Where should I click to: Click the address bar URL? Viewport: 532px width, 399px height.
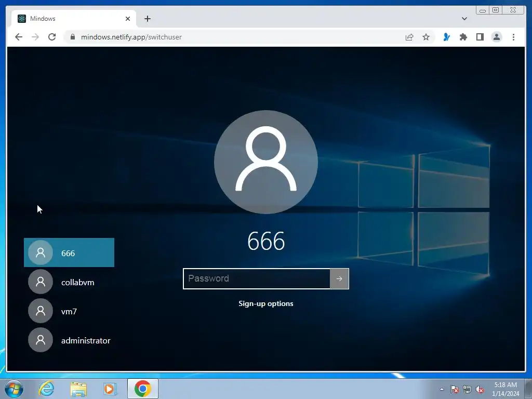(x=131, y=37)
